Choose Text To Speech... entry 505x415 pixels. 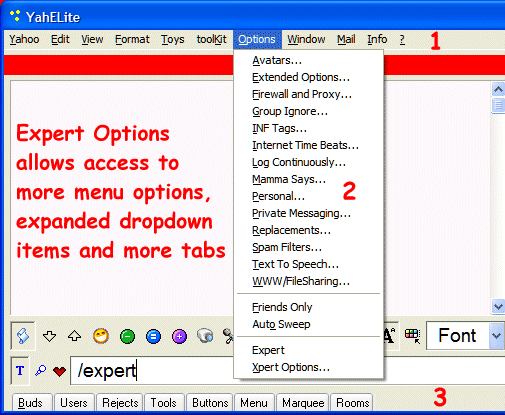click(x=309, y=264)
